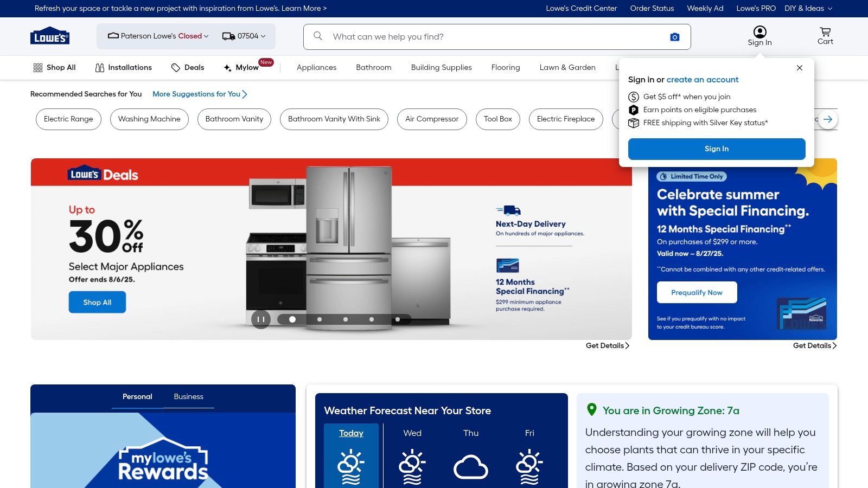Open the Bathroom category
The image size is (868, 488).
tap(373, 67)
